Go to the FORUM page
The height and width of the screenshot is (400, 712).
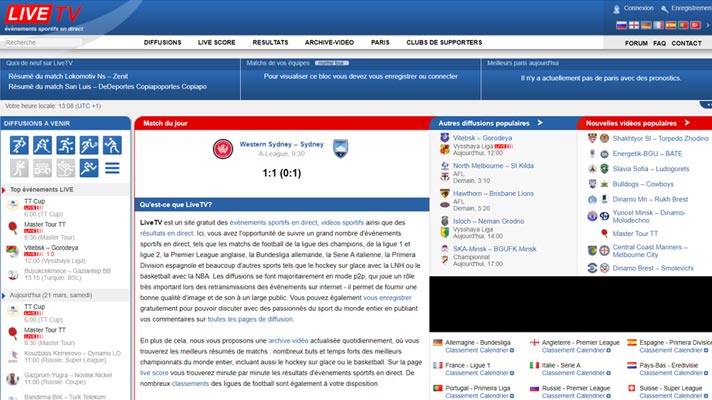pyautogui.click(x=636, y=43)
